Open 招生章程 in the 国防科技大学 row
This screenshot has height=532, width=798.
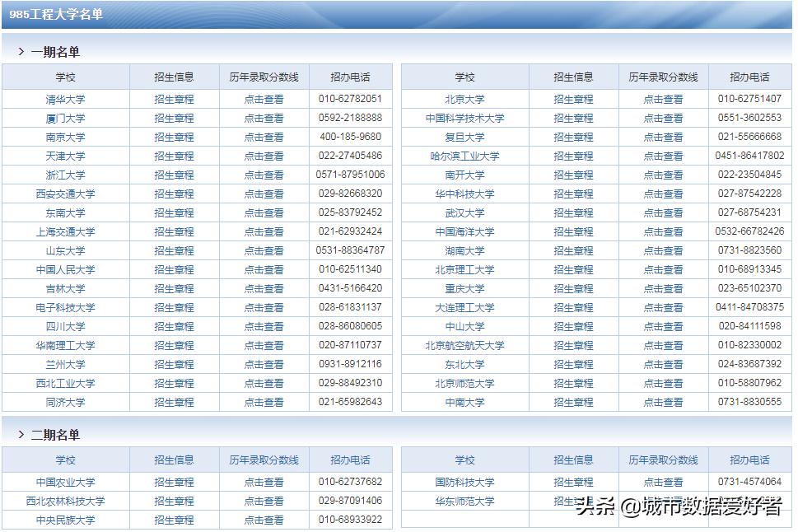point(573,482)
